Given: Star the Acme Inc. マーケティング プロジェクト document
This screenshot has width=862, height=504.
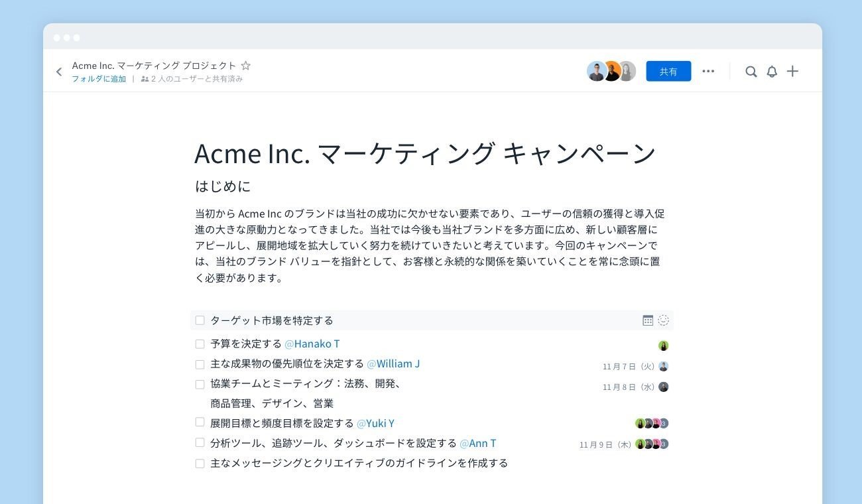Looking at the screenshot, I should click(246, 66).
